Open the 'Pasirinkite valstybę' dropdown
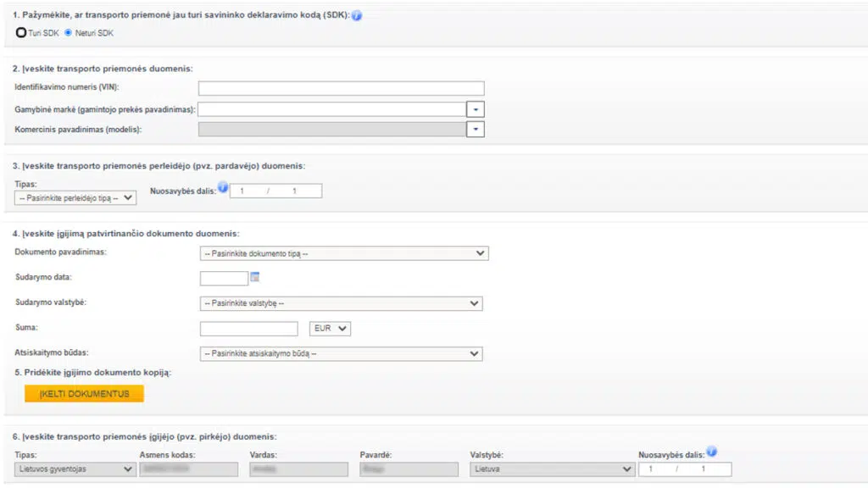 click(x=341, y=303)
